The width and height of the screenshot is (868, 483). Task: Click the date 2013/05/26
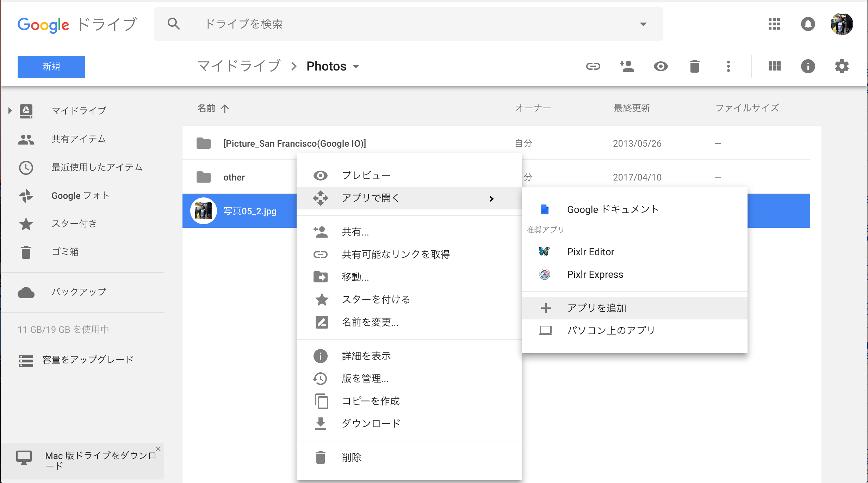(637, 143)
